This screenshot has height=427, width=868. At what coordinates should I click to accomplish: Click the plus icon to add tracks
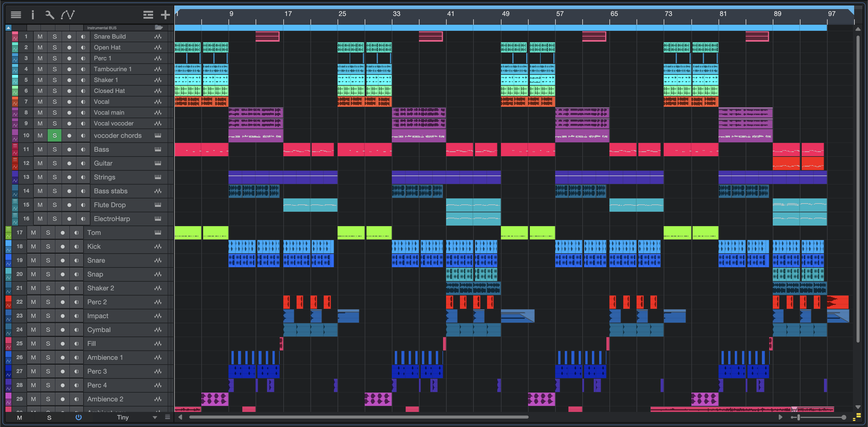tap(165, 14)
